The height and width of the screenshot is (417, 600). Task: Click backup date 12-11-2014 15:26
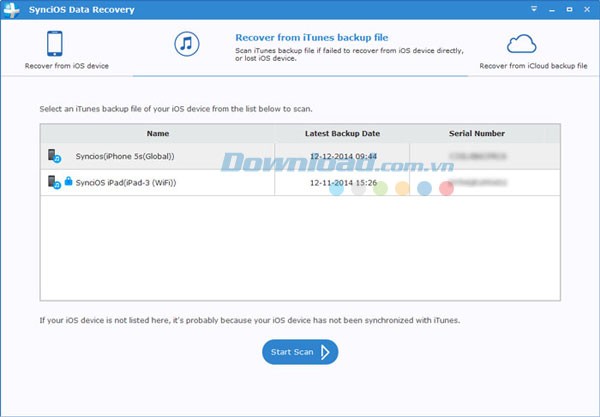pyautogui.click(x=343, y=183)
